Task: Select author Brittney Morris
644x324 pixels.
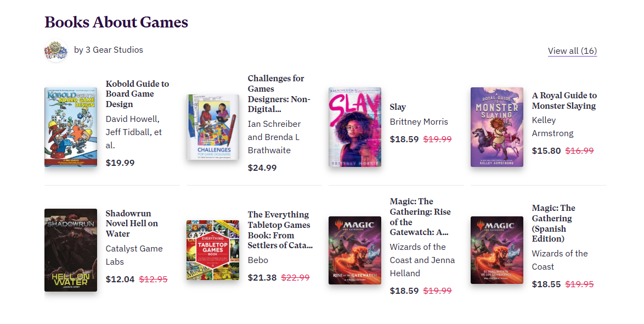Action: [419, 122]
